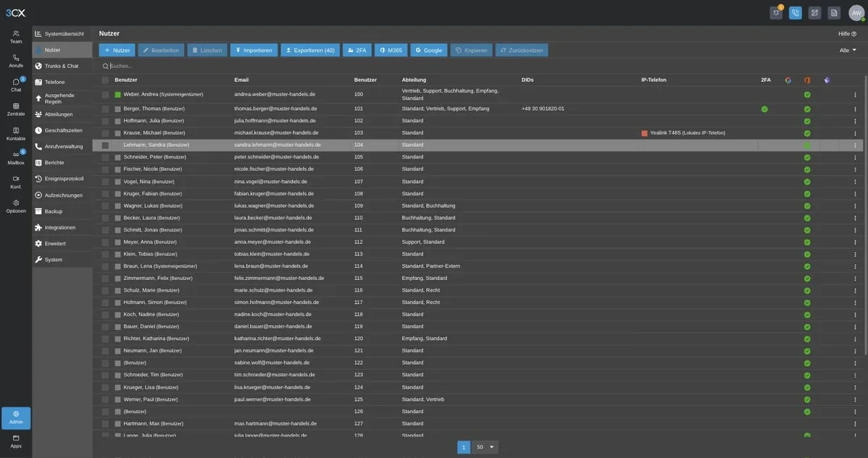The width and height of the screenshot is (868, 458).
Task: Check the Lehmann, Sandra row checkbox
Action: point(106,145)
